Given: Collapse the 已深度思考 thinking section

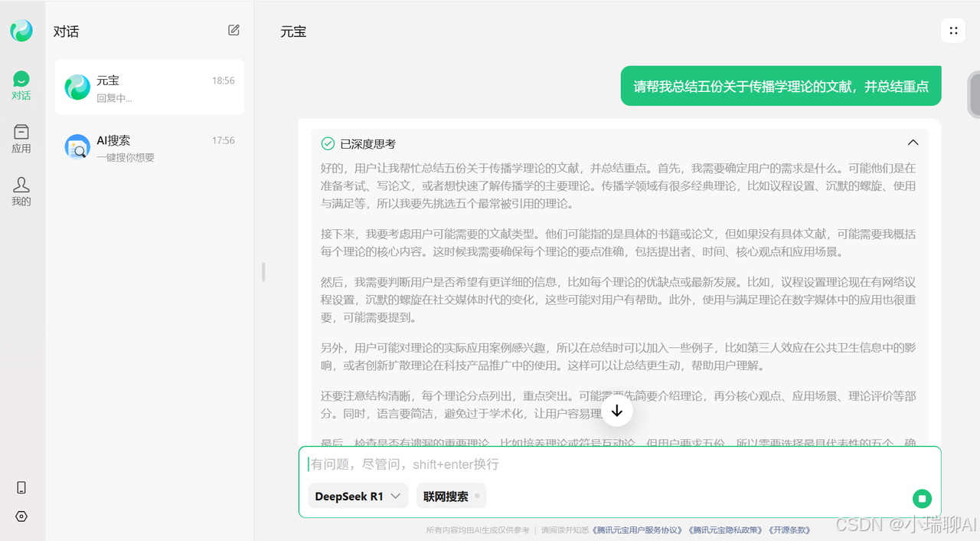Looking at the screenshot, I should click(913, 143).
